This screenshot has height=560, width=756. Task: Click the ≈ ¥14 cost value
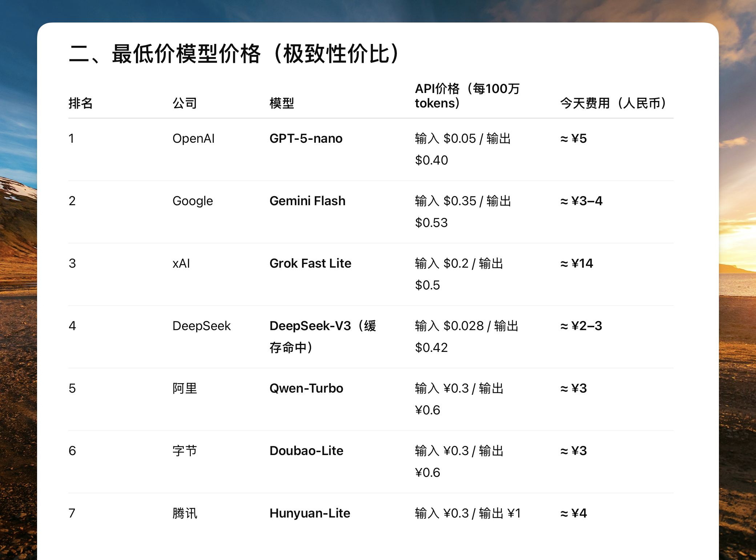(577, 264)
